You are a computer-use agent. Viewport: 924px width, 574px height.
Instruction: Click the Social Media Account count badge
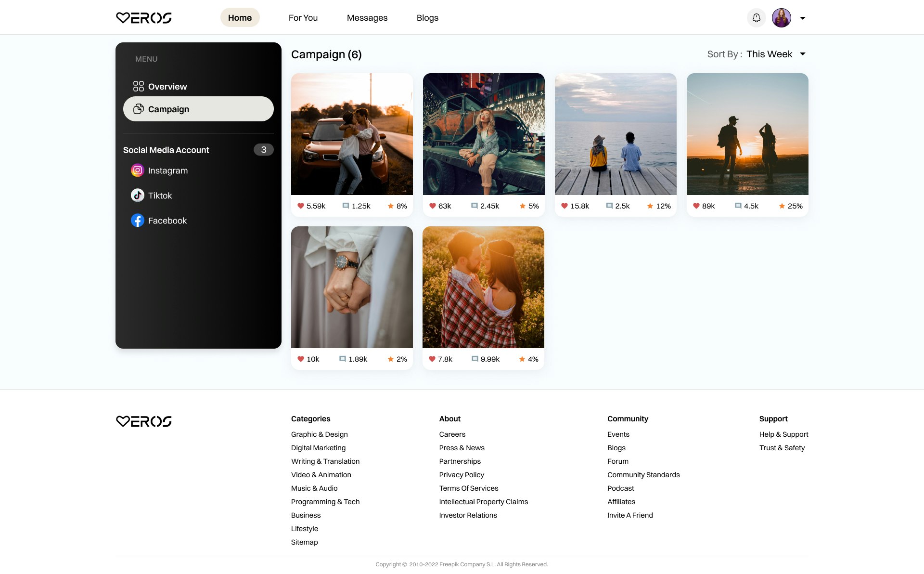263,150
